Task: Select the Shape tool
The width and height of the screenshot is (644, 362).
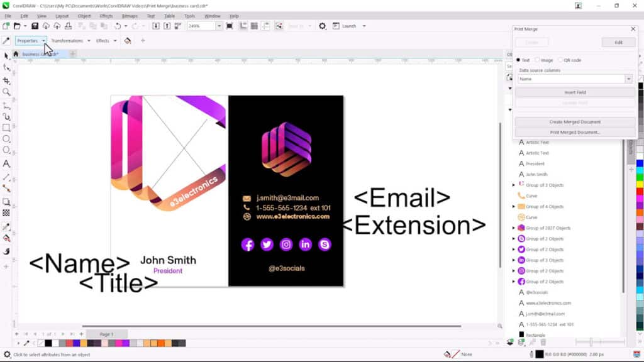Action: click(8, 67)
